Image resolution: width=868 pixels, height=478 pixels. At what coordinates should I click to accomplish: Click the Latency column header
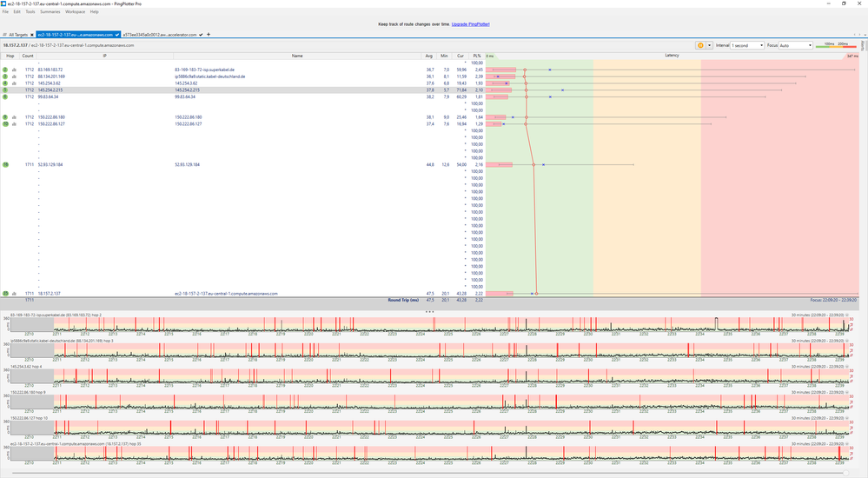[672, 56]
